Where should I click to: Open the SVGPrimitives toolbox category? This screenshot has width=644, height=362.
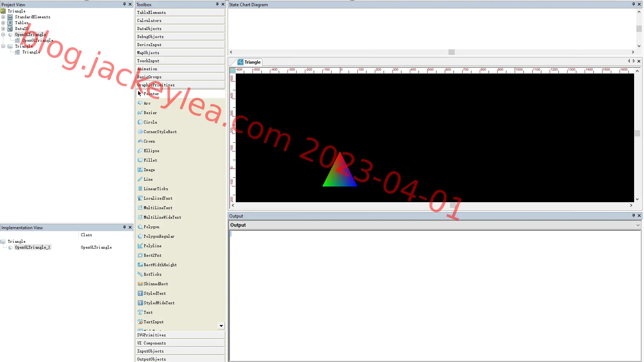point(181,335)
